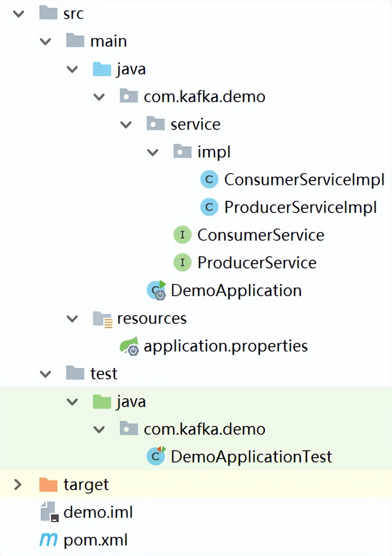Click ConsumerServiceImpl class icon
This screenshot has width=392, height=556.
[209, 180]
